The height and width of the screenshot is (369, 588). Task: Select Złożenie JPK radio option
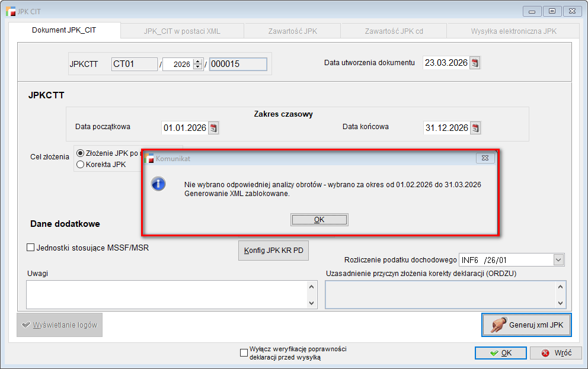(81, 153)
